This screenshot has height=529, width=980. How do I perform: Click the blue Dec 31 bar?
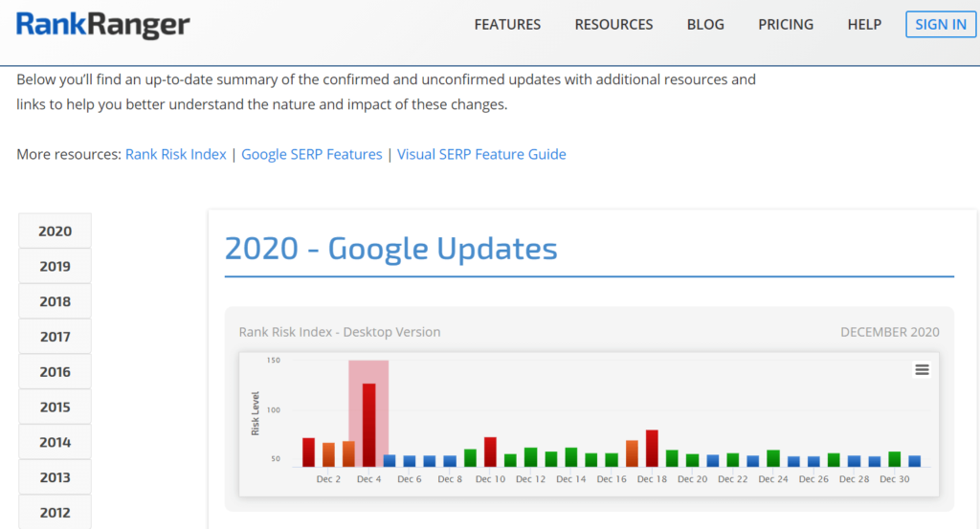point(914,461)
